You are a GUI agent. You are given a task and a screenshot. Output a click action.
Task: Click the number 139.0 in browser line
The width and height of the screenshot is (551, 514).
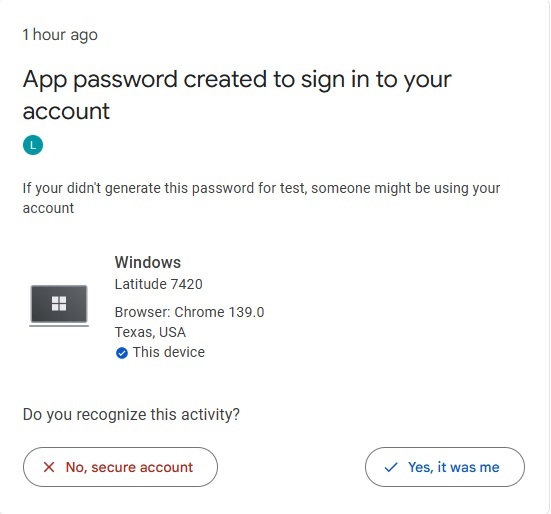tap(246, 312)
